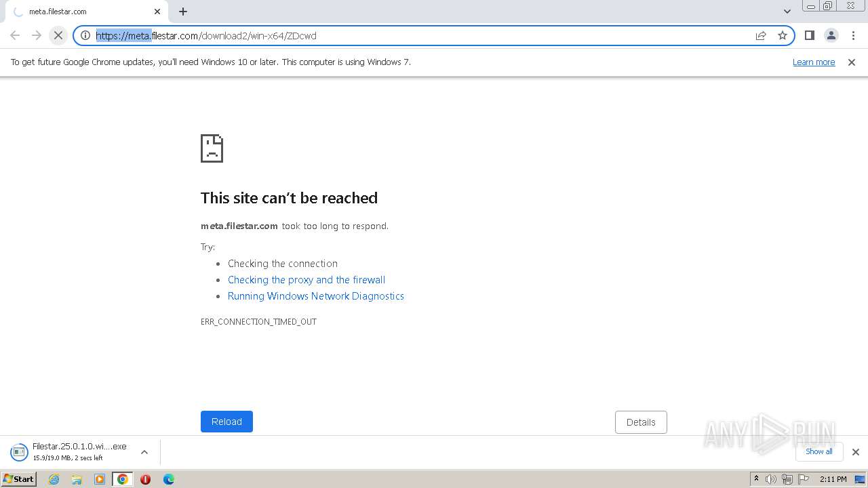The image size is (868, 488).
Task: Open the network tray icon
Action: coord(787,479)
